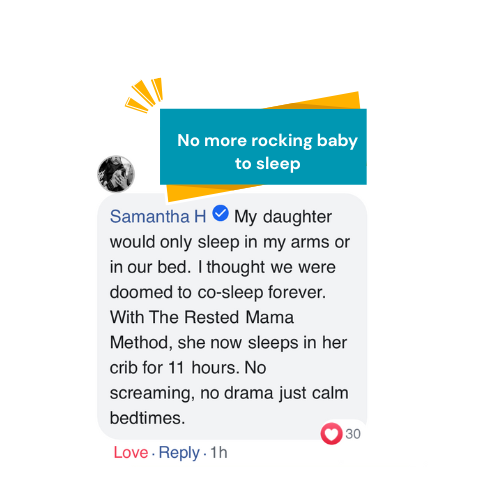Click the word 'bedtimes.' in the comment
This screenshot has width=500, height=500.
pyautogui.click(x=147, y=418)
